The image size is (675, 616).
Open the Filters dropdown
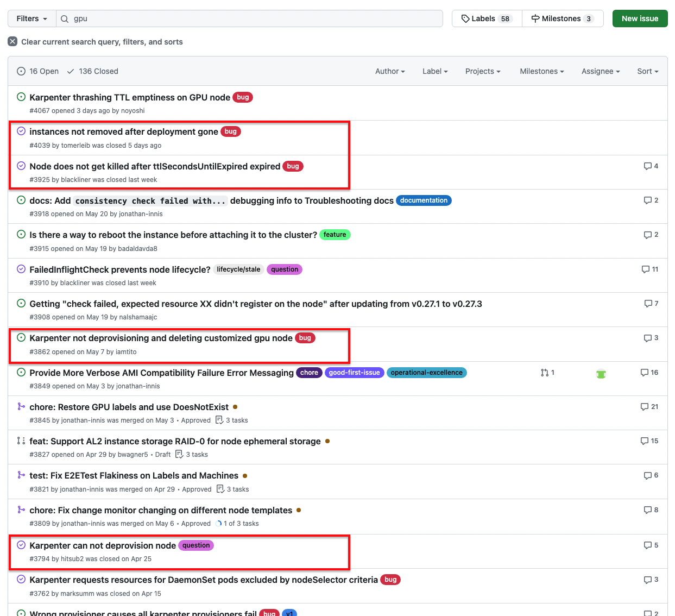pyautogui.click(x=31, y=18)
